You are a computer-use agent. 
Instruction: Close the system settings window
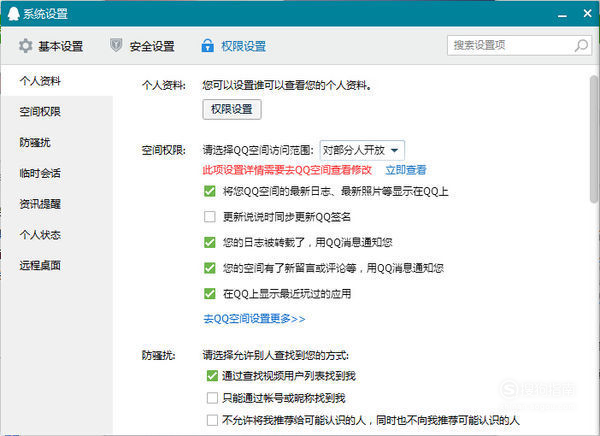pyautogui.click(x=587, y=13)
